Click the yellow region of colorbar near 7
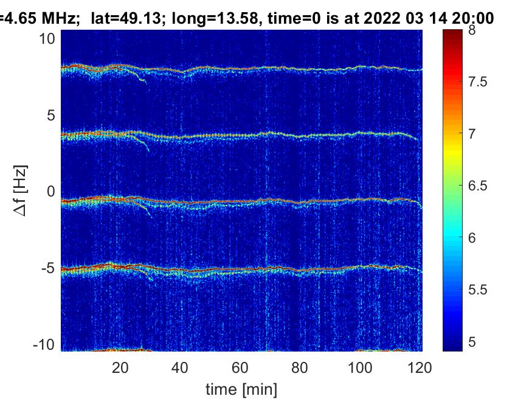The height and width of the screenshot is (399, 532). point(452,146)
